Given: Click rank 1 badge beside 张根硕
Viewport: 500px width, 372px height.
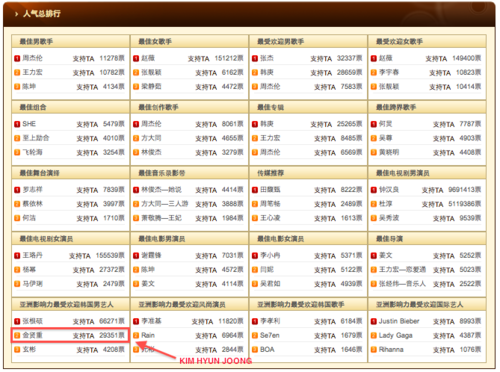Looking at the screenshot, I should 17,322.
